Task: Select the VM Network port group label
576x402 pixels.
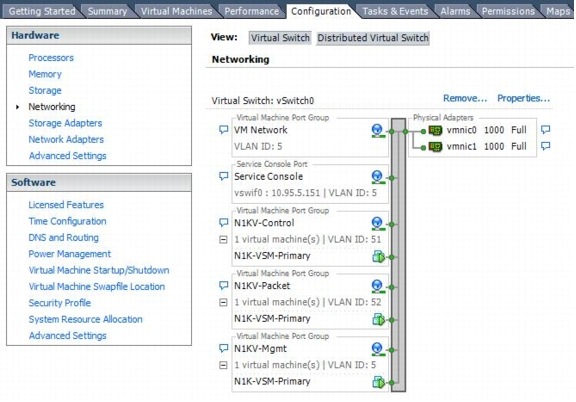Action: pos(261,130)
